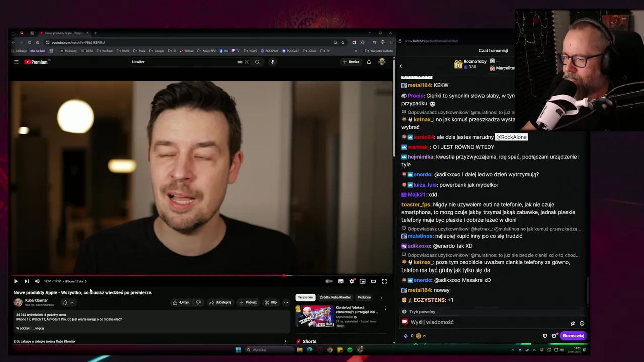
Task: Skip to the next video
Action: [26, 281]
